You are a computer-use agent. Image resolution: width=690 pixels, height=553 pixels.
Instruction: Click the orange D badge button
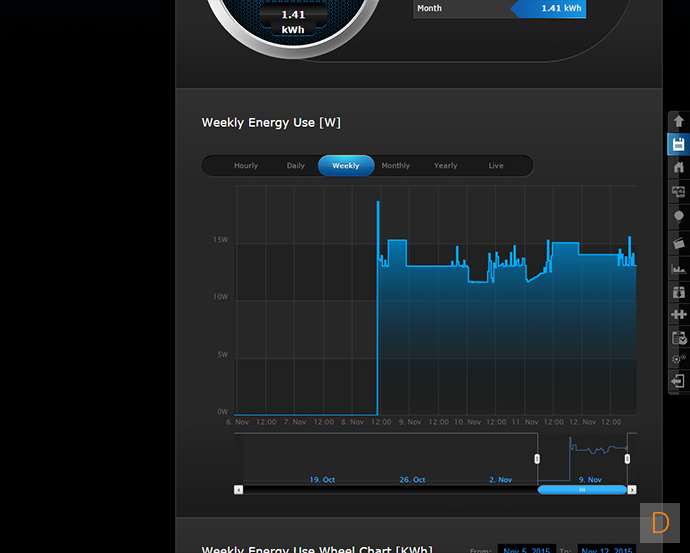tap(660, 522)
